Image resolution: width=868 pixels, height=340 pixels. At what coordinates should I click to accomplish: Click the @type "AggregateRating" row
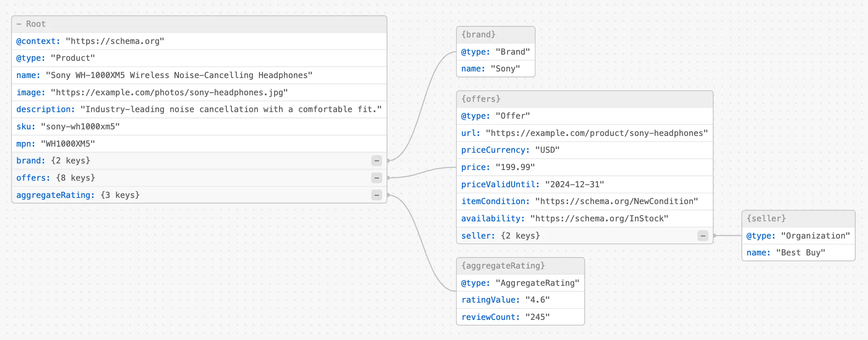520,283
